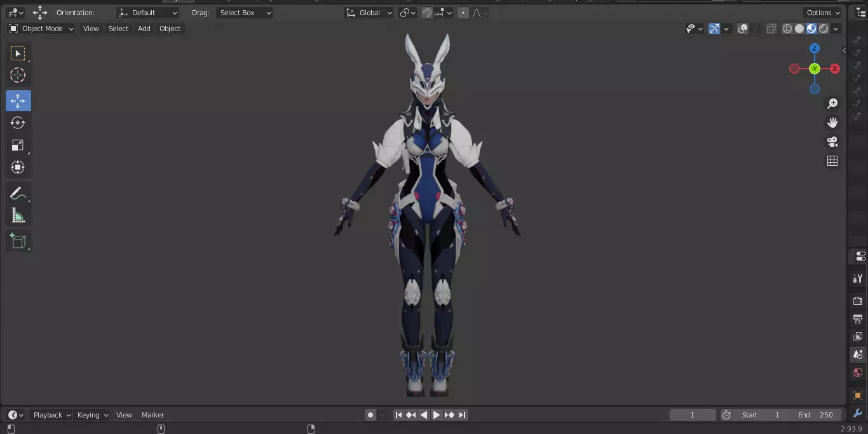The image size is (868, 434).
Task: Open the pivot point dropdown
Action: [x=407, y=13]
